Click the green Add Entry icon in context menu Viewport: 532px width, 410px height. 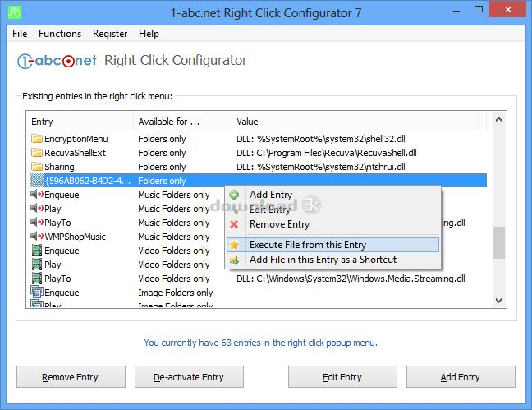(x=234, y=195)
